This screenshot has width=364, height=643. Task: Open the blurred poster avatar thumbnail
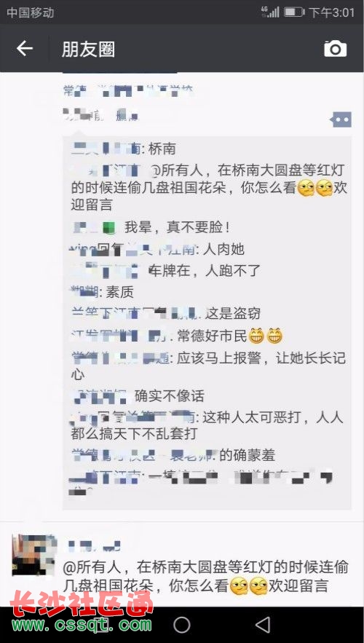(x=34, y=555)
